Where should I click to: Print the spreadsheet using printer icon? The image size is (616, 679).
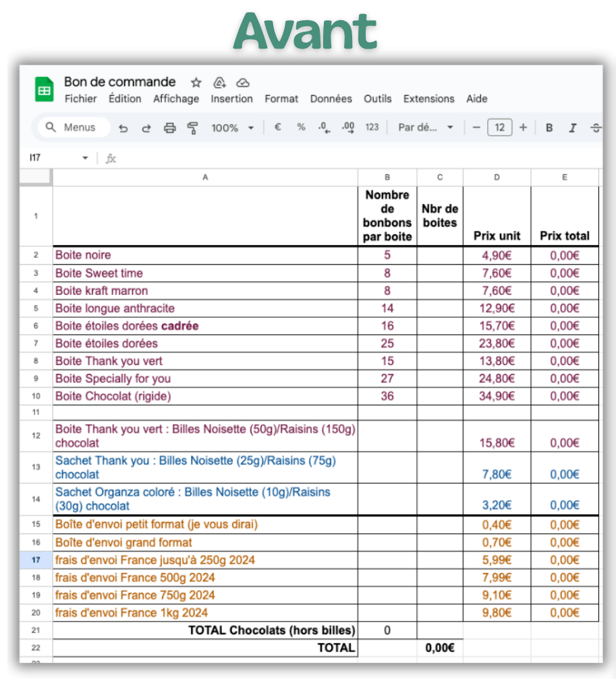click(x=170, y=128)
